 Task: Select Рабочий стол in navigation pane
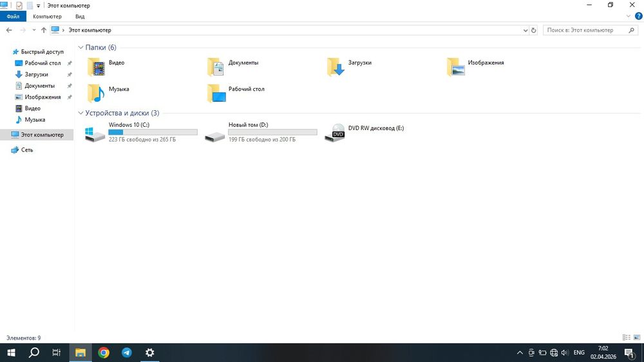[x=43, y=63]
